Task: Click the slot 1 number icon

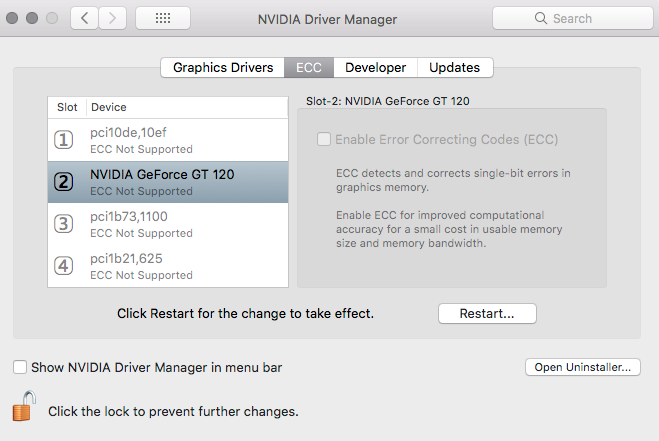Action: pyautogui.click(x=64, y=140)
